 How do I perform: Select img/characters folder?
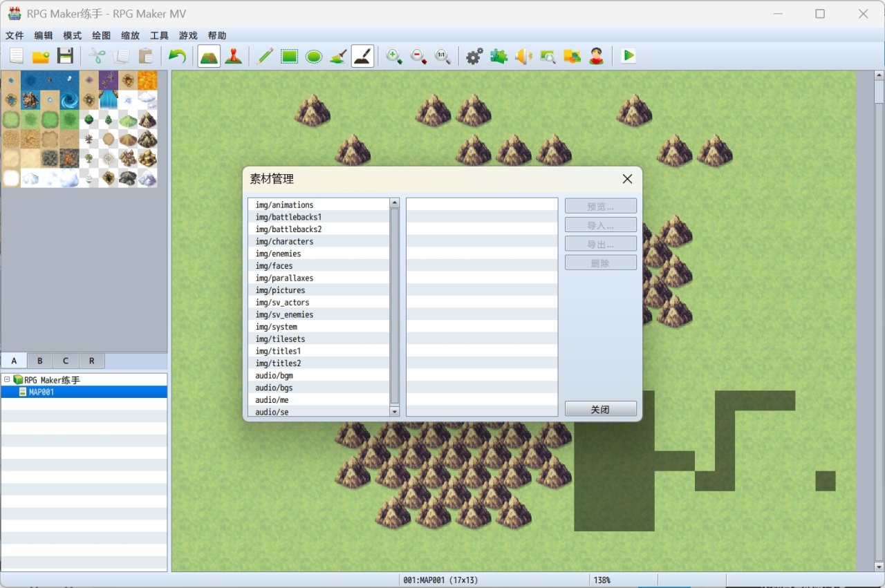pos(319,241)
